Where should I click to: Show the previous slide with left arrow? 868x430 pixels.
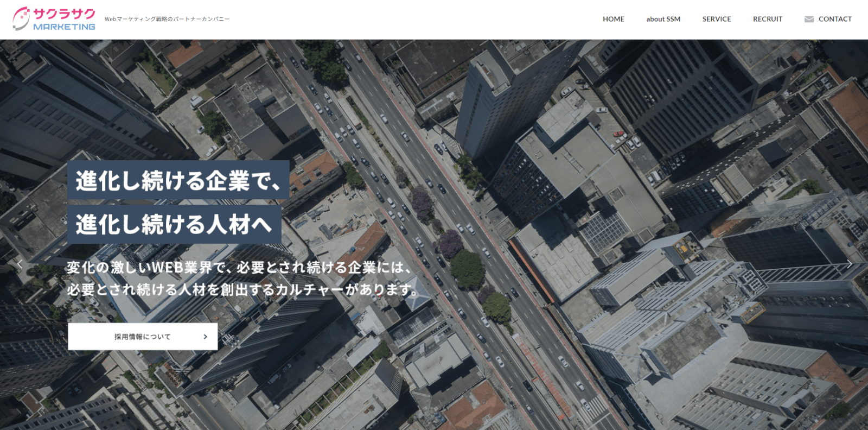(x=20, y=264)
